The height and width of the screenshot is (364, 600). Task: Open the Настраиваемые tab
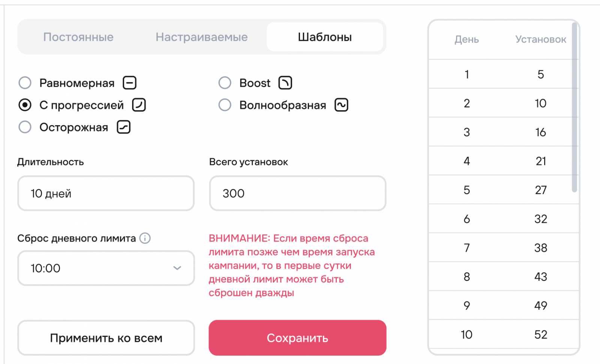202,37
